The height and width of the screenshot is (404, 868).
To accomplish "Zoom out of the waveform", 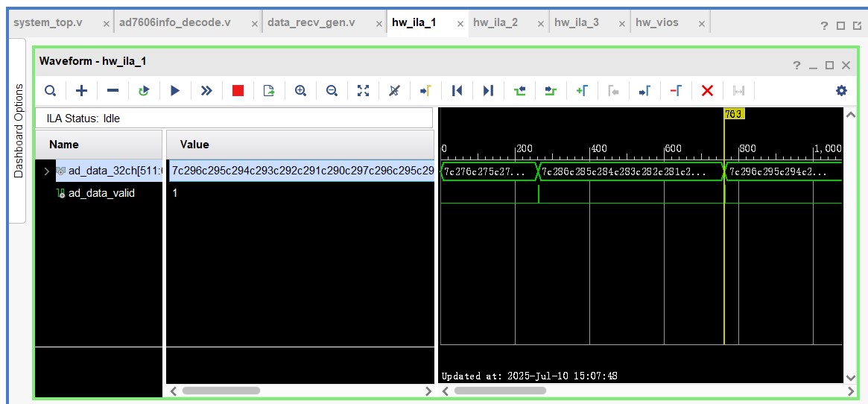I will click(332, 91).
